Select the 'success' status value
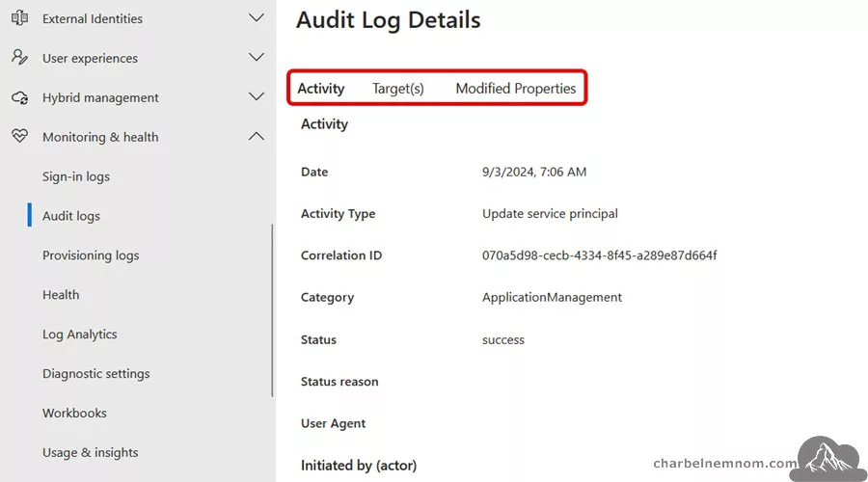Screen dimensions: 868x482 (x=503, y=339)
